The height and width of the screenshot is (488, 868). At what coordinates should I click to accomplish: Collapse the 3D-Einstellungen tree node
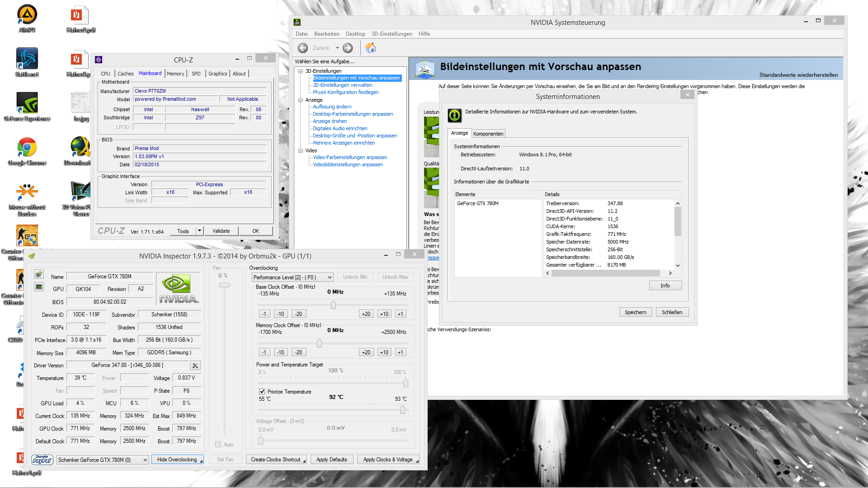300,71
